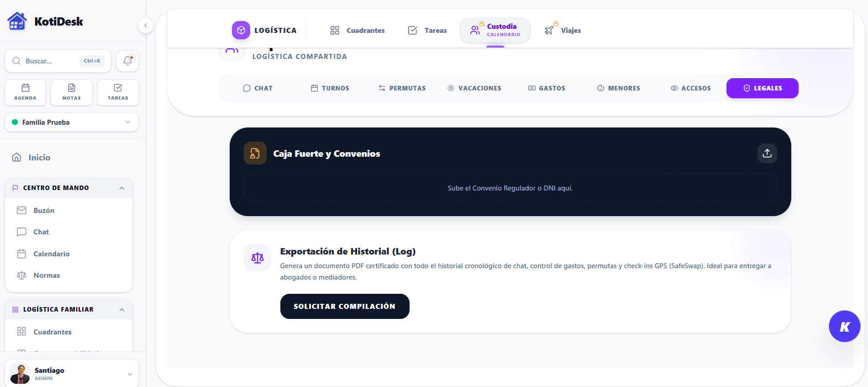Focus the Buscar search field
The width and height of the screenshot is (868, 387).
click(58, 61)
